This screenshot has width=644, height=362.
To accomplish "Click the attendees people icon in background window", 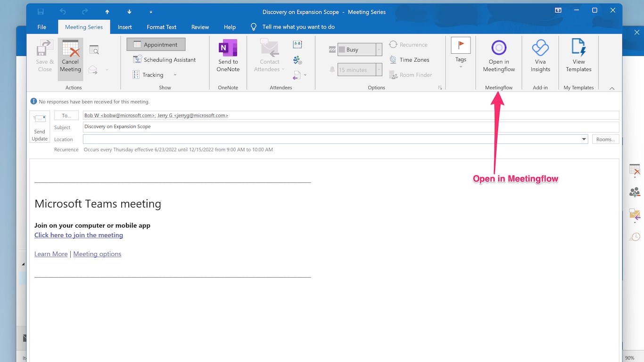I will coord(635,192).
